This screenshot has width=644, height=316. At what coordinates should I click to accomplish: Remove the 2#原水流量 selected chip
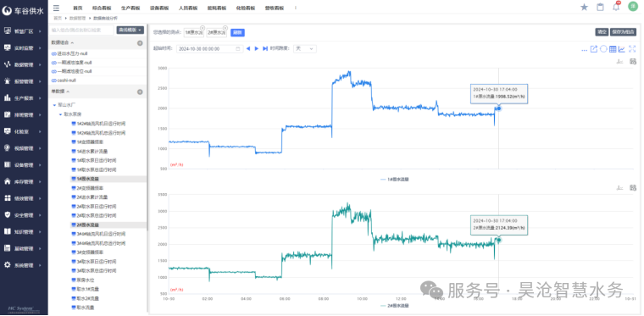click(225, 28)
